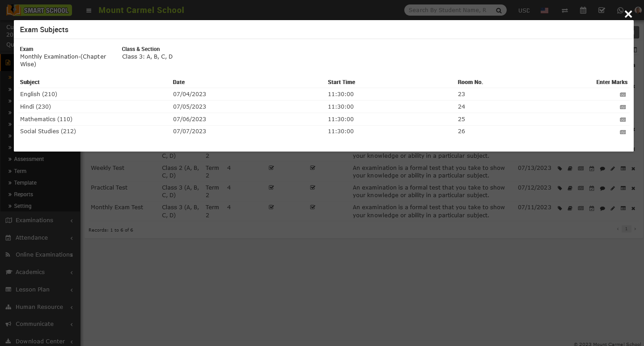Select Template in the sidebar
Screen dimensions: 644x346
pyautogui.click(x=25, y=183)
